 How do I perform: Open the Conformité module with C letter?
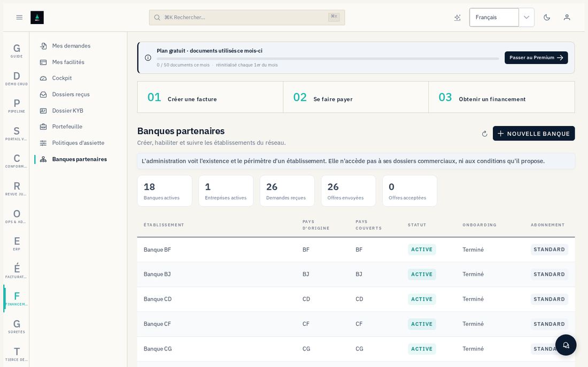click(17, 161)
